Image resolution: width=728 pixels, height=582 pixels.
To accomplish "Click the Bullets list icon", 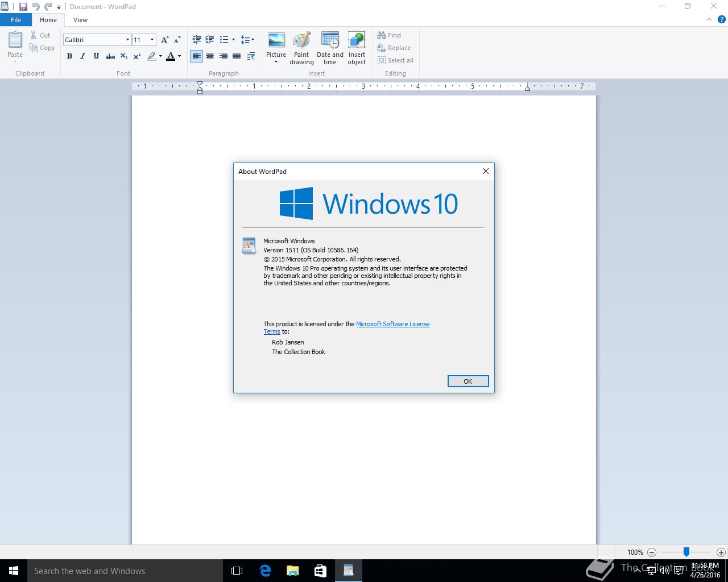I will click(224, 40).
